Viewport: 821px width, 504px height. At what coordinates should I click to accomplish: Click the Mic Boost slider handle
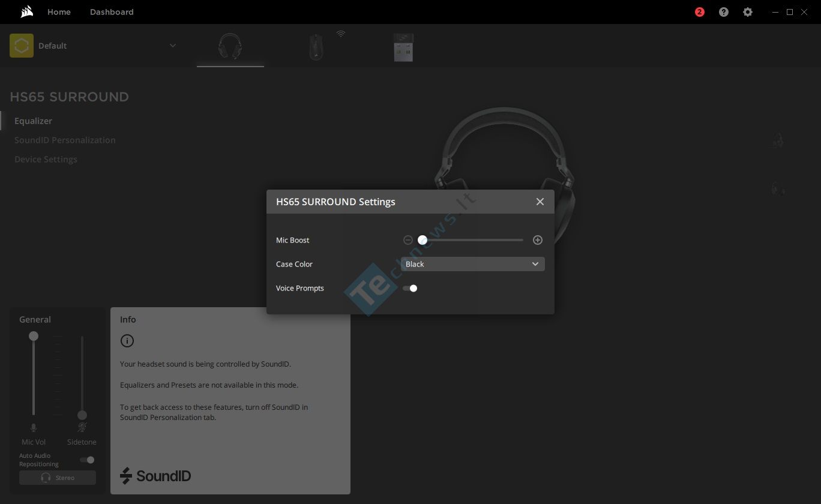(423, 240)
